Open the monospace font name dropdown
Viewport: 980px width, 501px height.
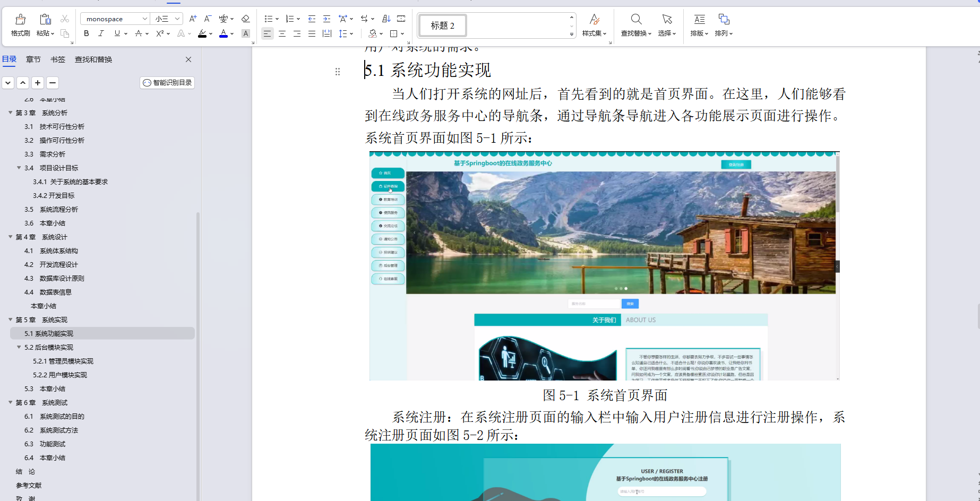click(115, 19)
